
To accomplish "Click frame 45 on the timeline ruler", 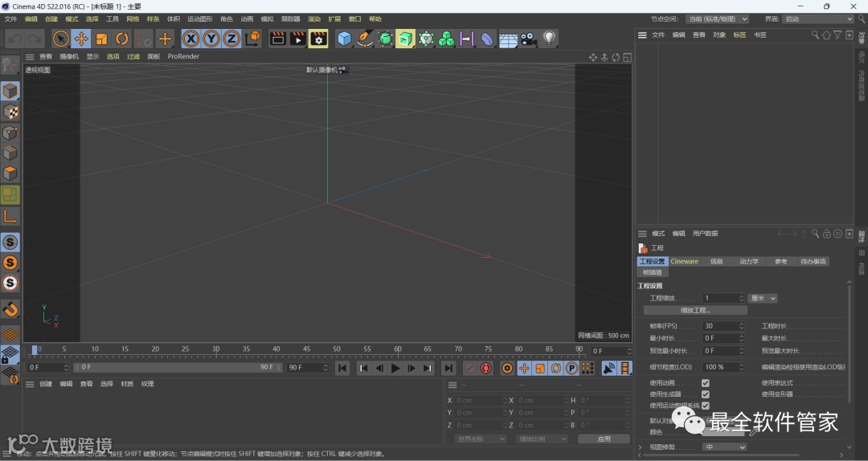I will [x=307, y=349].
